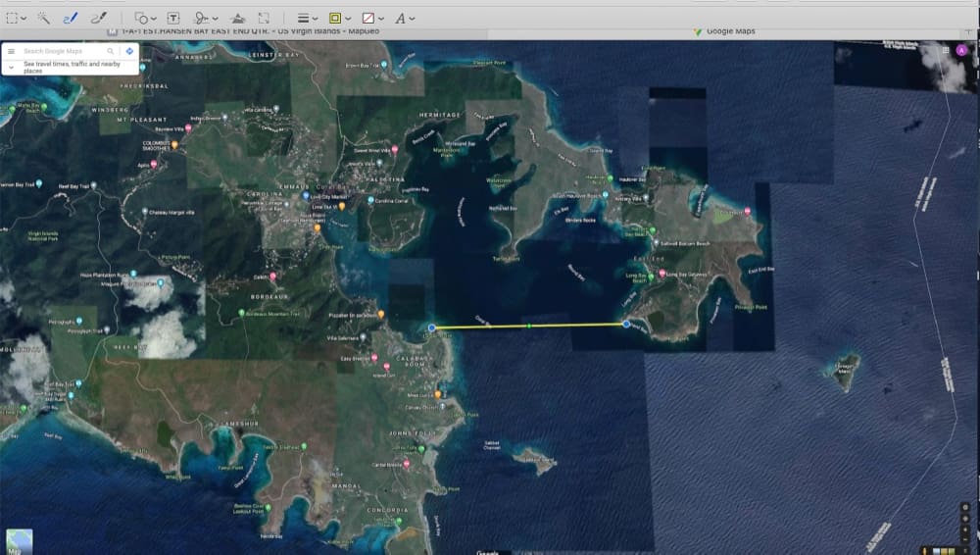Expand the Border Color dropdown arrow
The image size is (980, 555).
(348, 19)
